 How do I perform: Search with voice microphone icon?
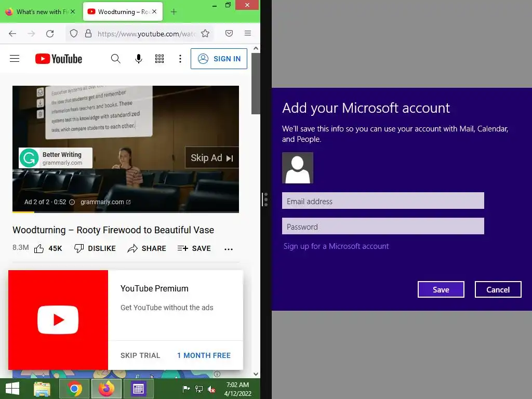pyautogui.click(x=138, y=59)
